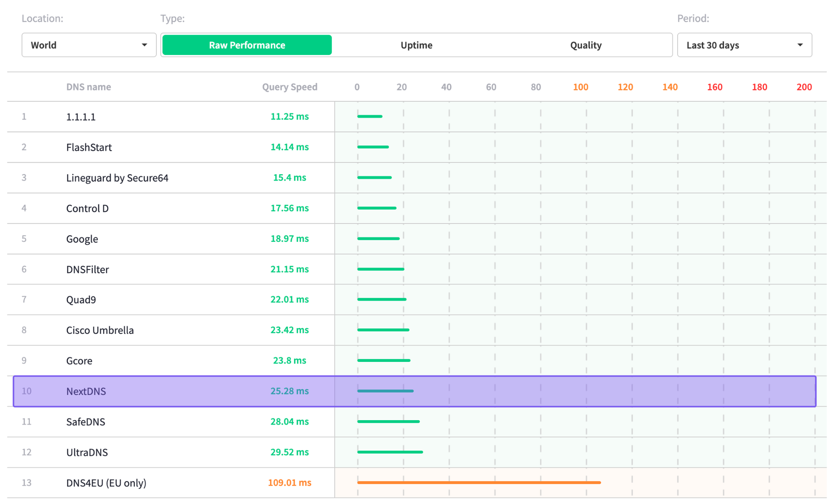Switch to the Quality tab

pyautogui.click(x=585, y=45)
